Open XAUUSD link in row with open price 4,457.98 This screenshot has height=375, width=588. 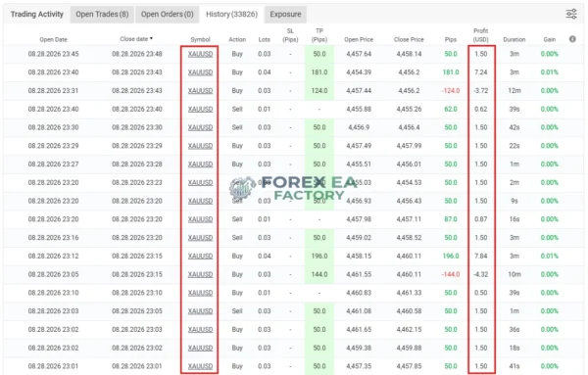point(200,219)
